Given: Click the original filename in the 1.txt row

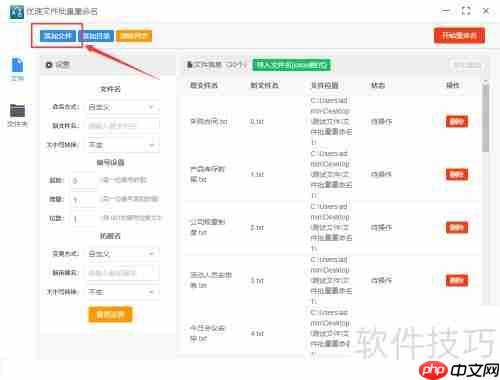Looking at the screenshot, I should [x=207, y=174].
